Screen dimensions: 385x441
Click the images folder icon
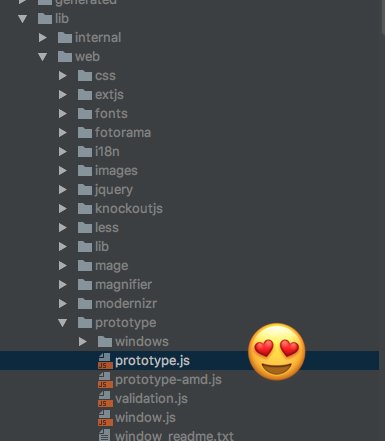coord(85,170)
